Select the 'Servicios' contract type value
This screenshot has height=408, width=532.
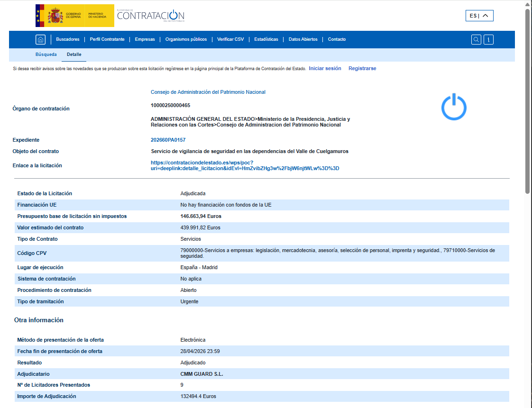click(190, 239)
